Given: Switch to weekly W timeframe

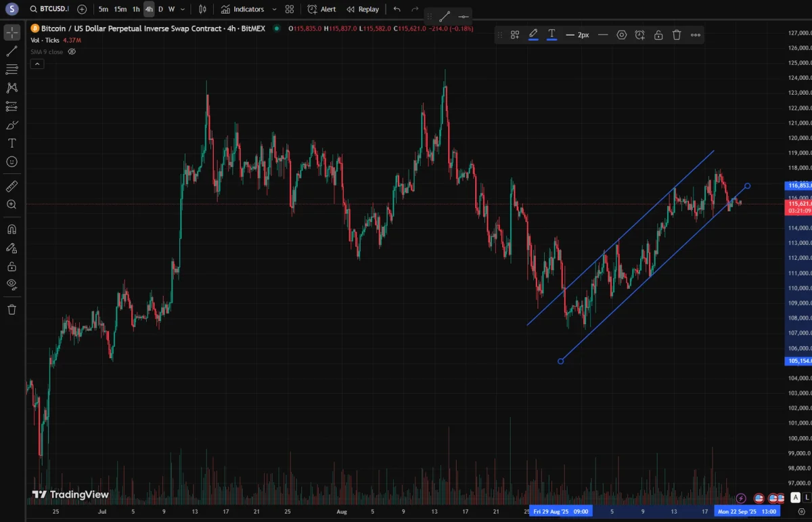Looking at the screenshot, I should (171, 9).
